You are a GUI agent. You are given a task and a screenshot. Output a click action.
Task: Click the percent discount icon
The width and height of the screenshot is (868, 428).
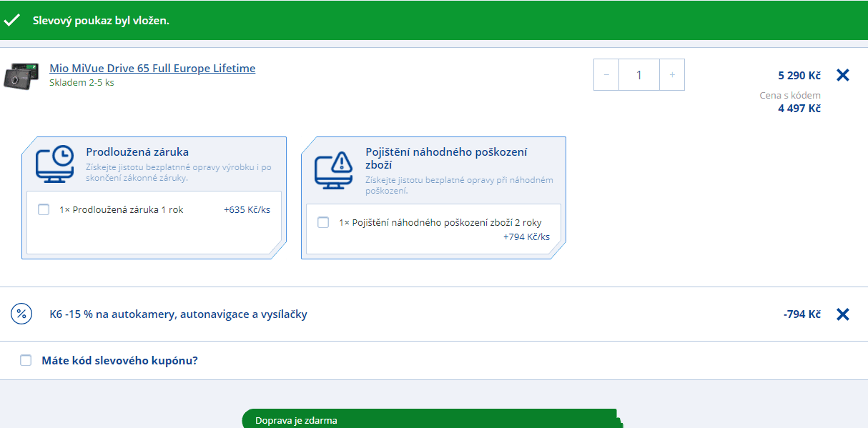(21, 314)
